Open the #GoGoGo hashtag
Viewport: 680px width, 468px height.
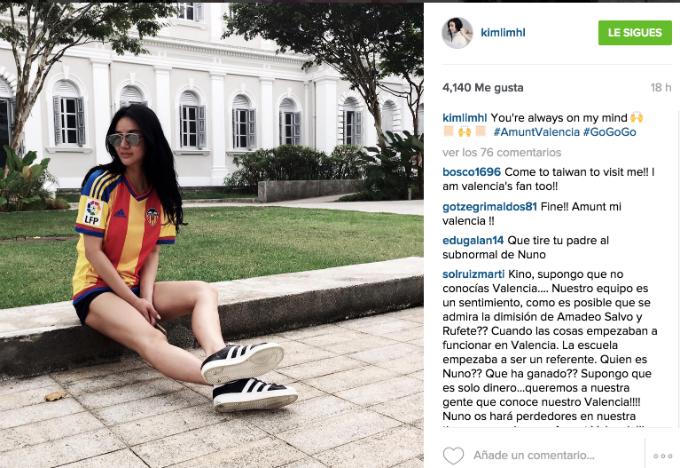tap(609, 132)
